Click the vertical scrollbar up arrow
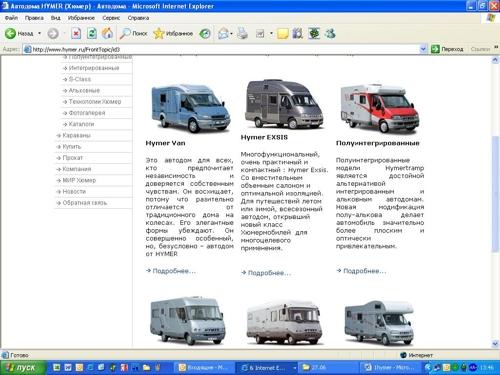500x375 pixels. coord(495,60)
